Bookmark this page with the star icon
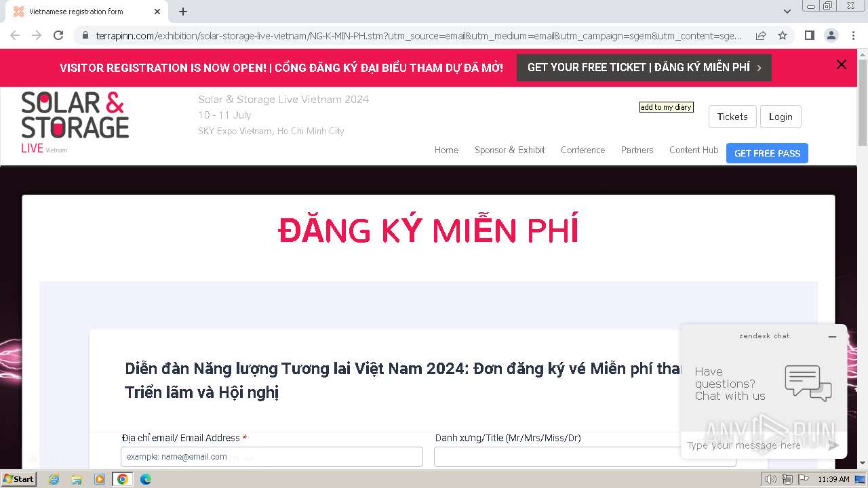The image size is (868, 488). (x=783, y=35)
